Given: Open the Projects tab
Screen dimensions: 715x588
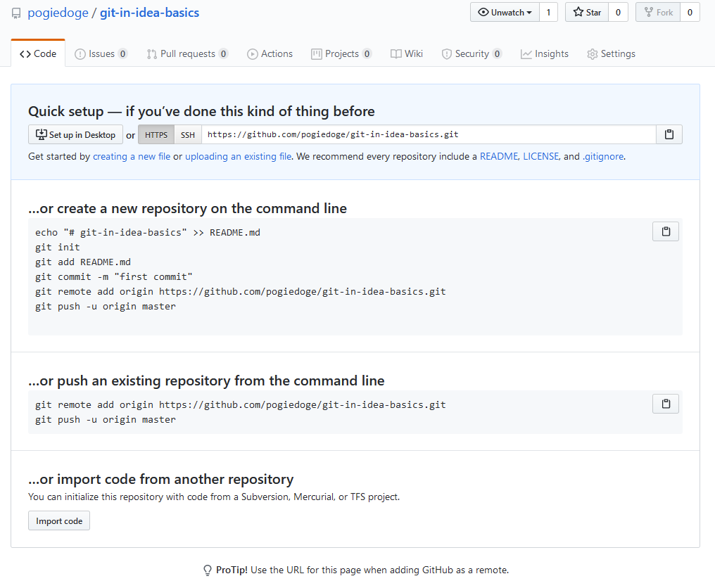Looking at the screenshot, I should 341,53.
